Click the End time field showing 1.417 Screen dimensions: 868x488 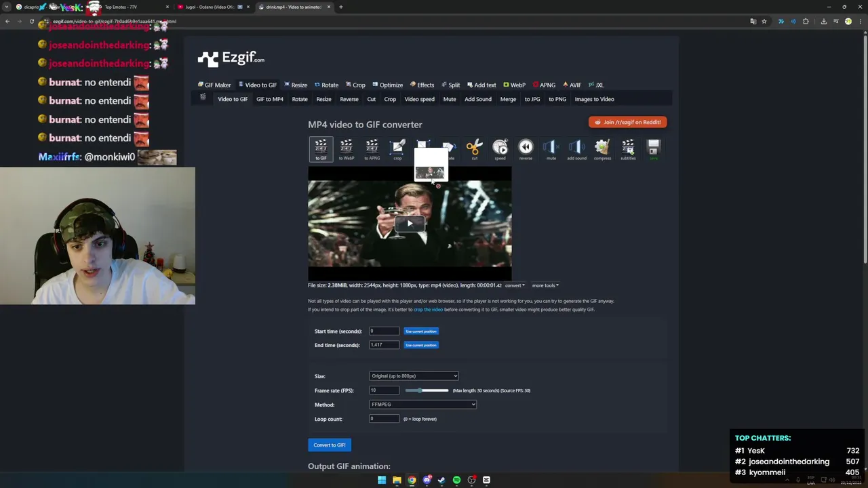pyautogui.click(x=384, y=345)
